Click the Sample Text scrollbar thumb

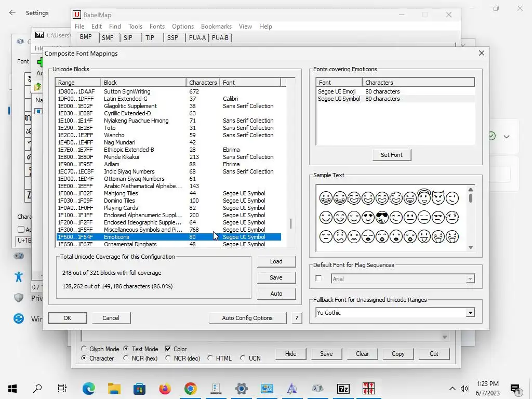point(471,198)
